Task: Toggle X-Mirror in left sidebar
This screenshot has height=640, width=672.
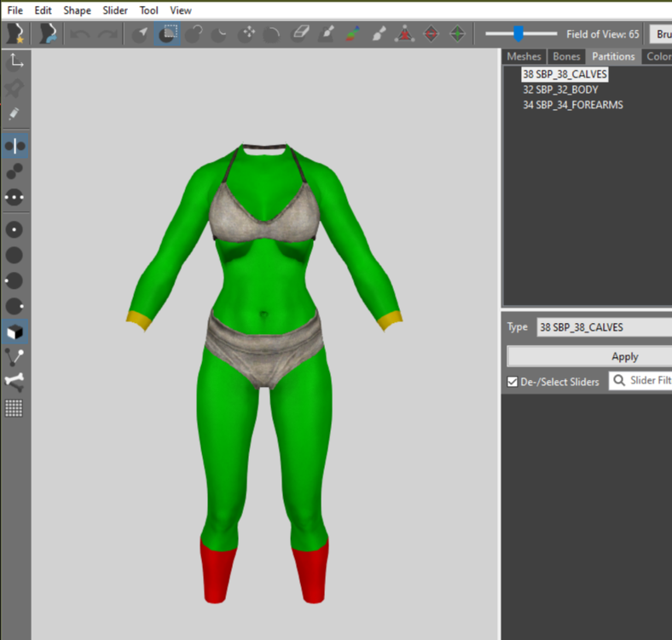Action: 15,146
